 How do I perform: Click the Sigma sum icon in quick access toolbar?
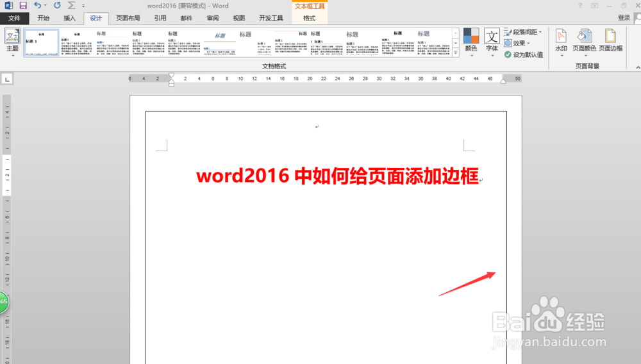click(x=72, y=5)
